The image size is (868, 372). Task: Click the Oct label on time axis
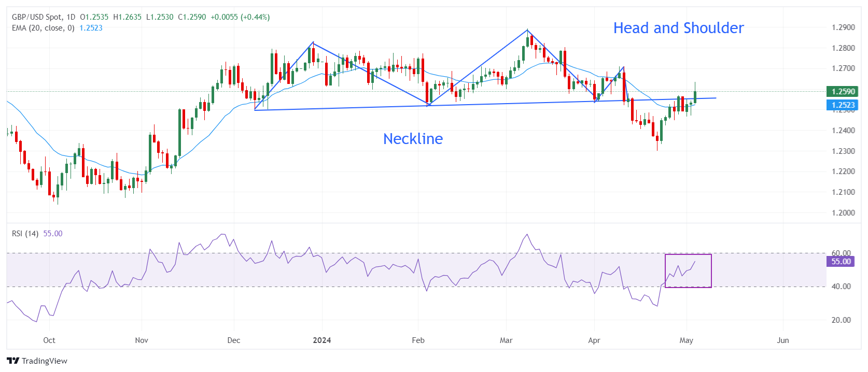coord(49,340)
